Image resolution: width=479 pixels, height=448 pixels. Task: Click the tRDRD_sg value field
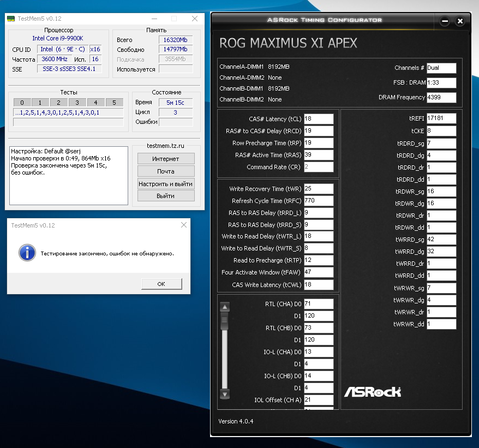[441, 144]
